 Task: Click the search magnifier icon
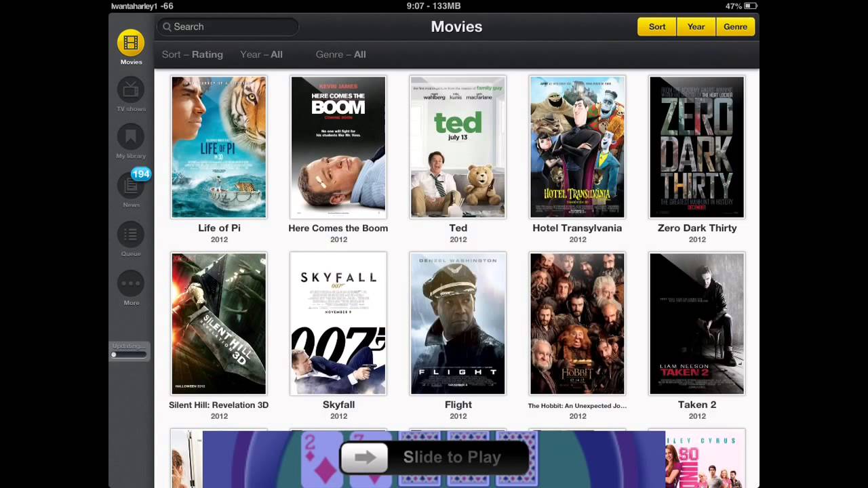click(x=167, y=26)
